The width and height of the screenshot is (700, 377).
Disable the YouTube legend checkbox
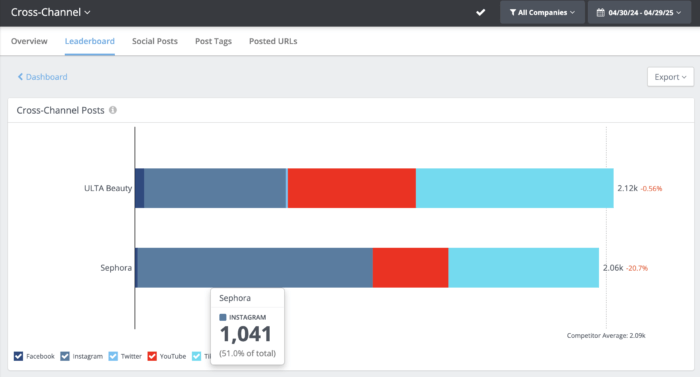point(152,356)
